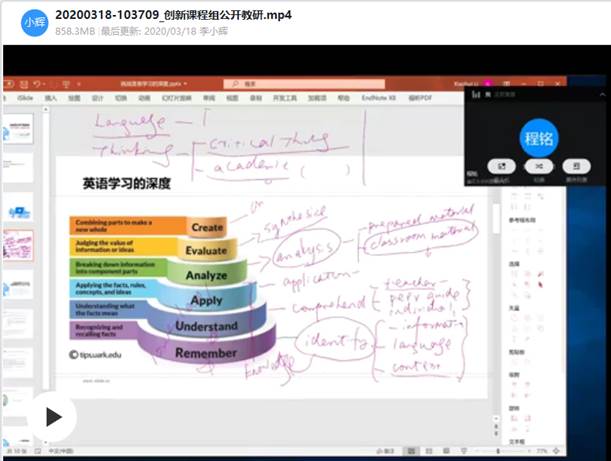
Task: Click the search box in PowerPoint title bar
Action: [265, 83]
